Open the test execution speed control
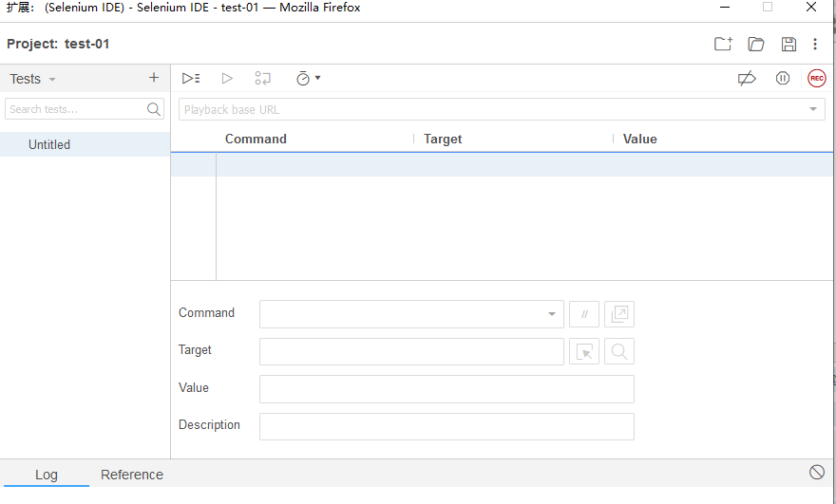This screenshot has width=836, height=504. coord(308,79)
